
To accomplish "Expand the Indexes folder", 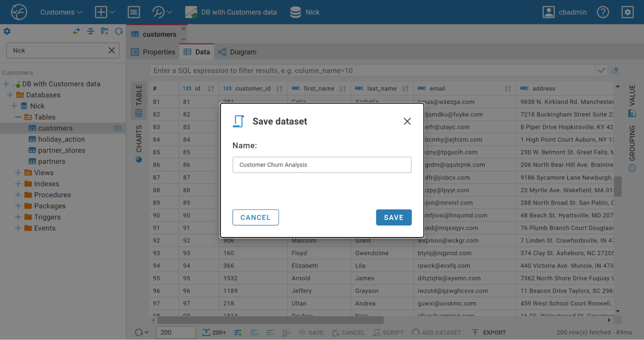I will pyautogui.click(x=18, y=184).
